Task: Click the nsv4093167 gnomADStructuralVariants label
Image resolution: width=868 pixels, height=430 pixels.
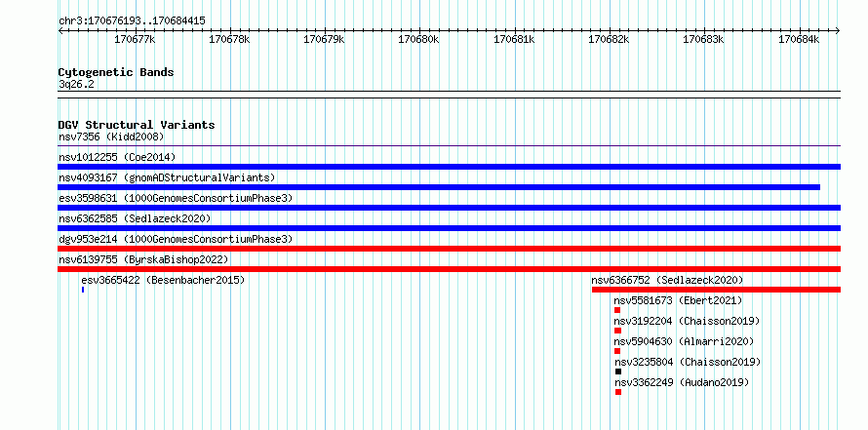Action: tap(167, 177)
